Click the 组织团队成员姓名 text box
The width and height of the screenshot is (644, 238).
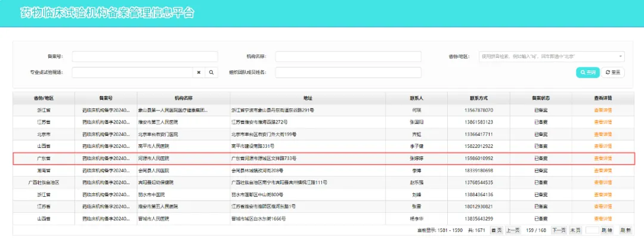(x=348, y=72)
